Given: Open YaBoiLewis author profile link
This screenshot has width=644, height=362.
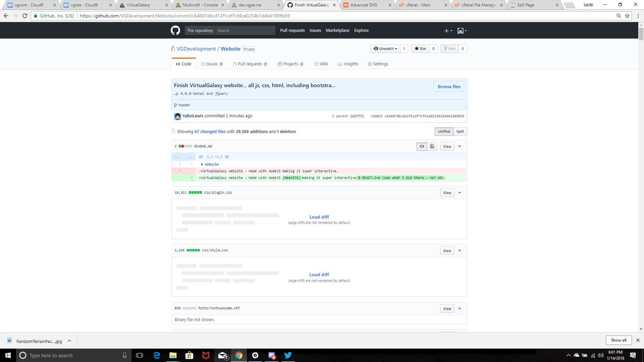Looking at the screenshot, I should [x=194, y=116].
